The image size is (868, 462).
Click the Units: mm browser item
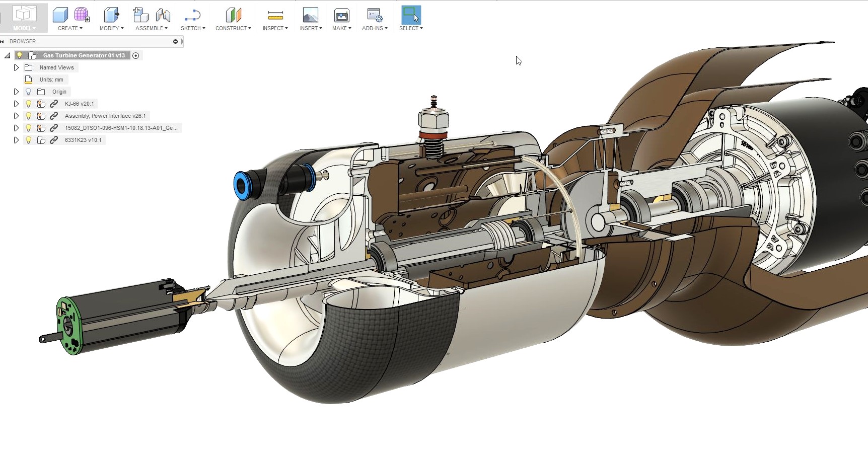point(51,80)
